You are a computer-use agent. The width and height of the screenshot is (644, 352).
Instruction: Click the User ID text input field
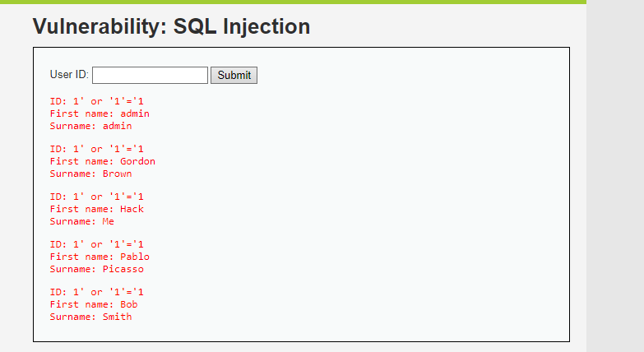click(150, 76)
